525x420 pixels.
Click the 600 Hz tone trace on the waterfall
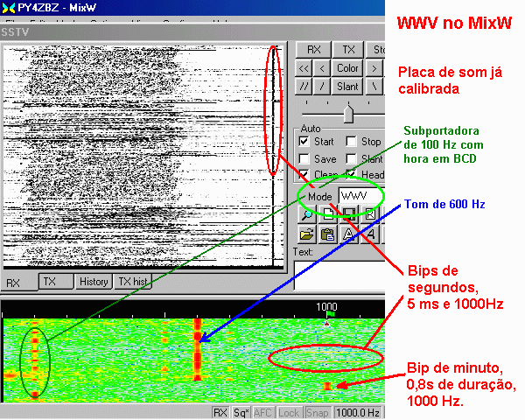tap(198, 349)
